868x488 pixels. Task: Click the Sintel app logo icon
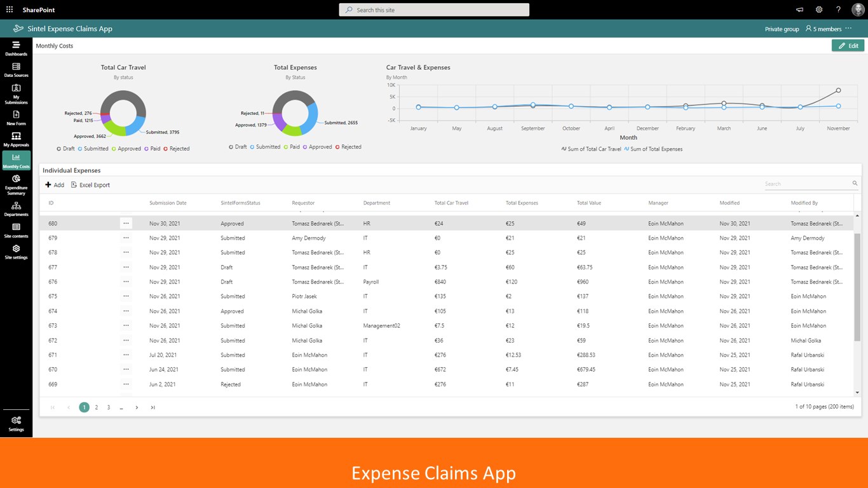(x=18, y=29)
